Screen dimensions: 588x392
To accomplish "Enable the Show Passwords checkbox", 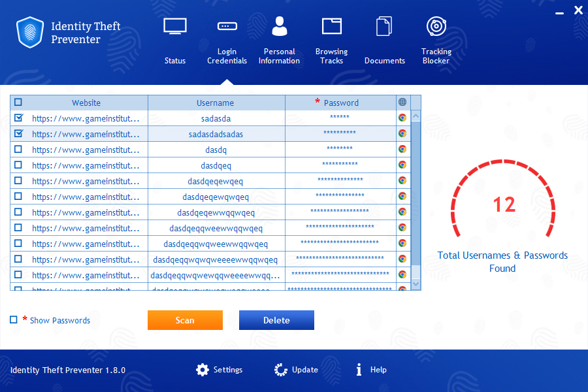I will [x=13, y=320].
